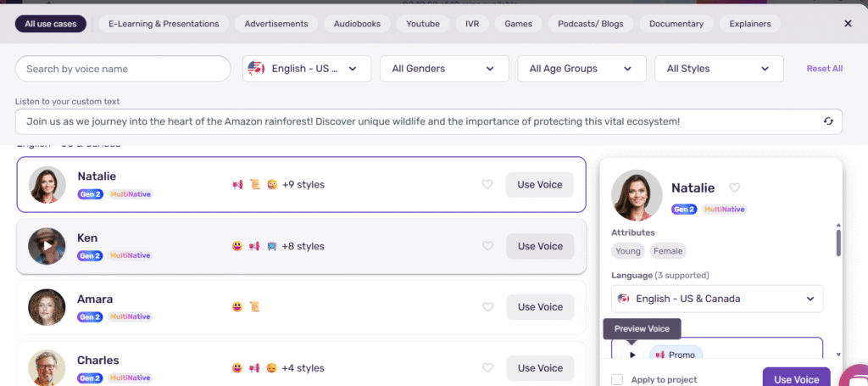Click the Young attribute tag

click(x=628, y=251)
